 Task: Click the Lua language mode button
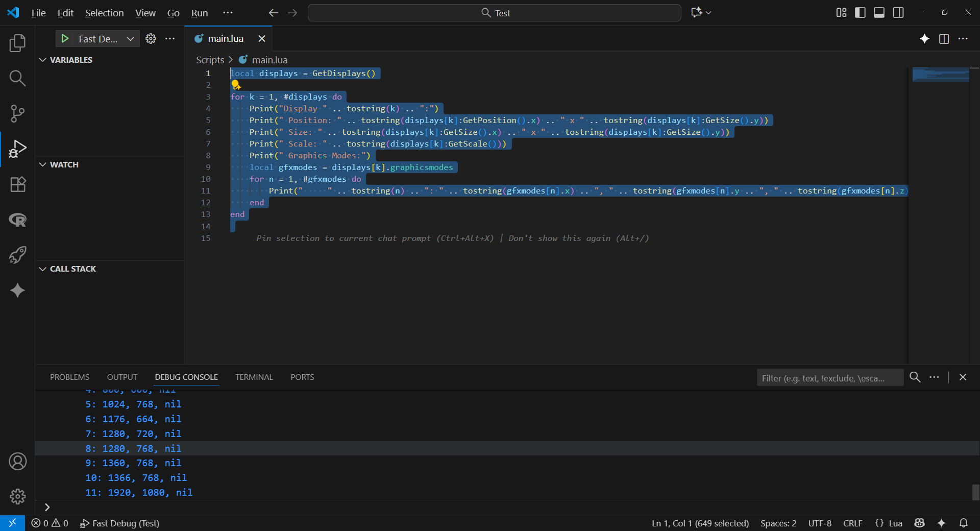coord(895,523)
